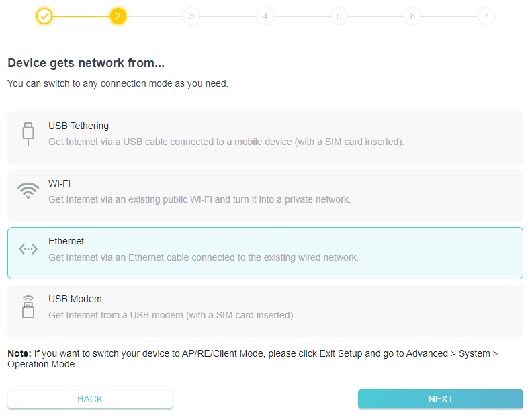Proceed with the NEXT button
Viewport: 532px width, 415px height.
click(x=441, y=399)
